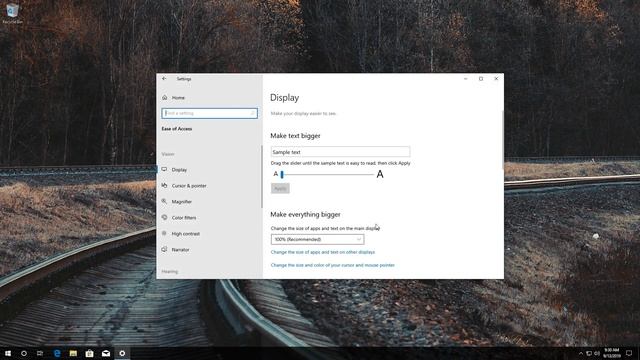Open Magnifier settings

(182, 202)
